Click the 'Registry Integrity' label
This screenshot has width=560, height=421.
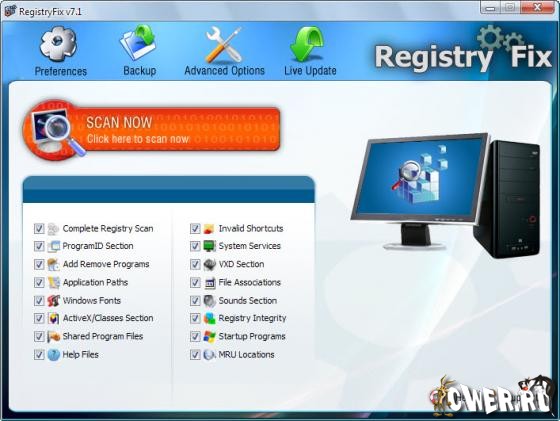pos(252,319)
